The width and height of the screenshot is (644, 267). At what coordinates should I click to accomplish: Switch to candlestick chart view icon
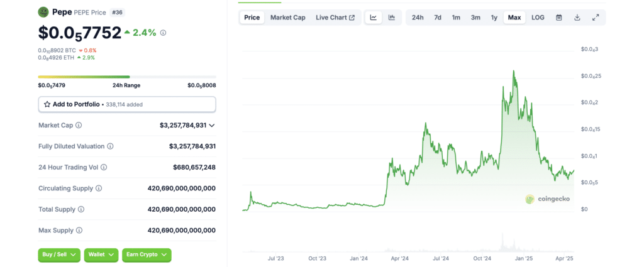tap(392, 17)
